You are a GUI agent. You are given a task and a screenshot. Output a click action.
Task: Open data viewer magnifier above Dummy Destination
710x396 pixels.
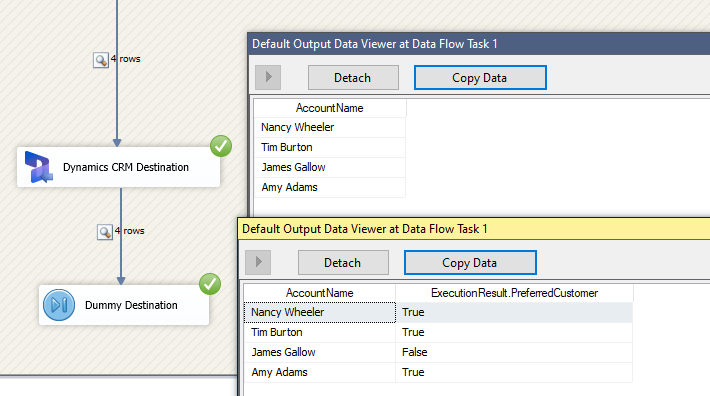tap(105, 232)
